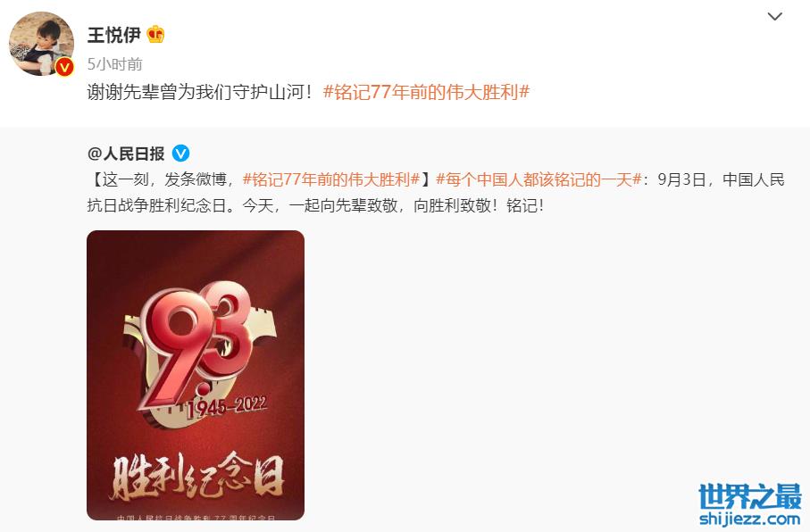This screenshot has height=532, width=810.
Task: Click the cut-off caption at poster bottom
Action: (196, 517)
